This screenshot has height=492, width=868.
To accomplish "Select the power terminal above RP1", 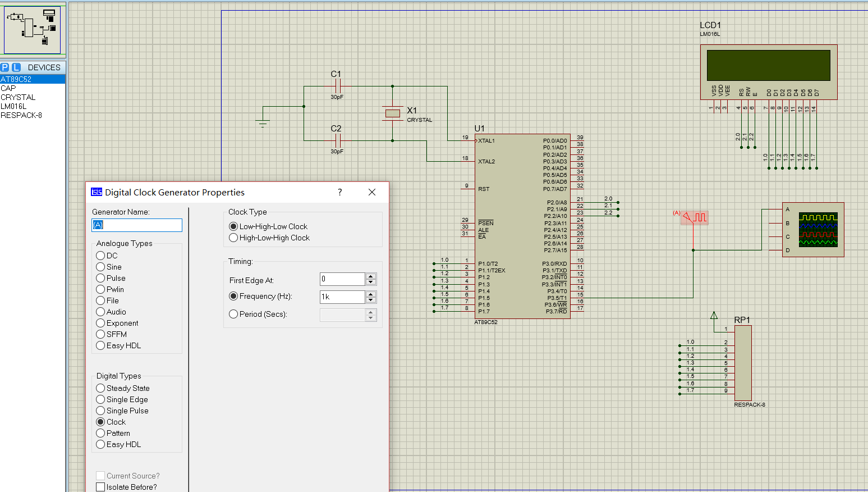I will coord(714,316).
